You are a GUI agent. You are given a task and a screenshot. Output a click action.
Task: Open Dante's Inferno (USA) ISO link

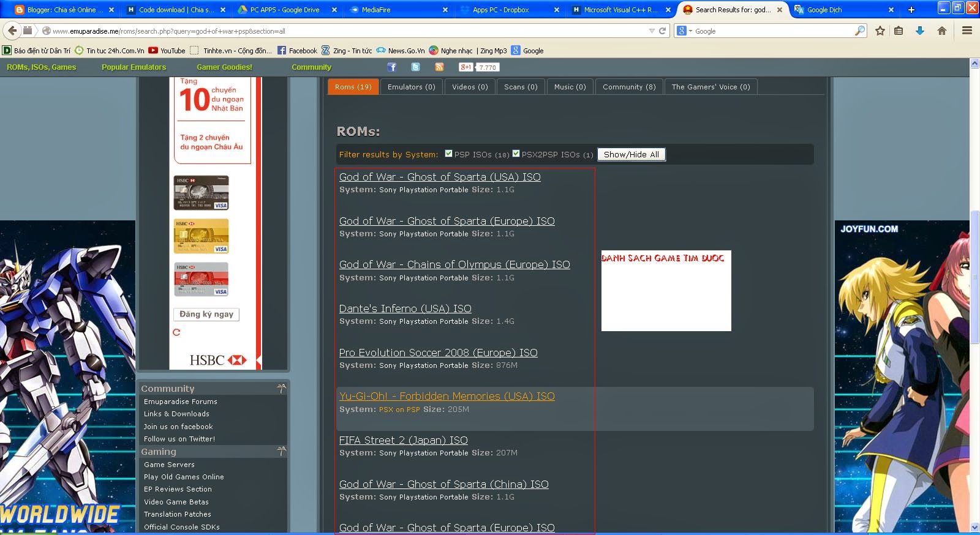pos(405,309)
